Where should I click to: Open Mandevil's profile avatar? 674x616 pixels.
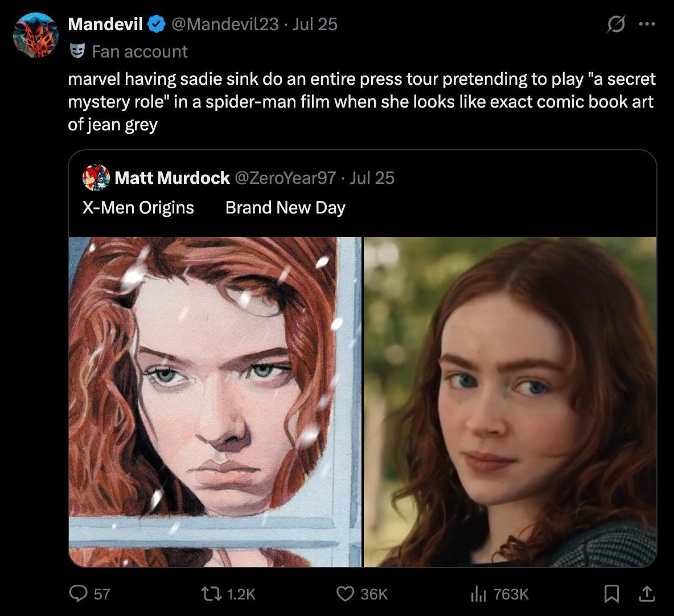tap(36, 35)
